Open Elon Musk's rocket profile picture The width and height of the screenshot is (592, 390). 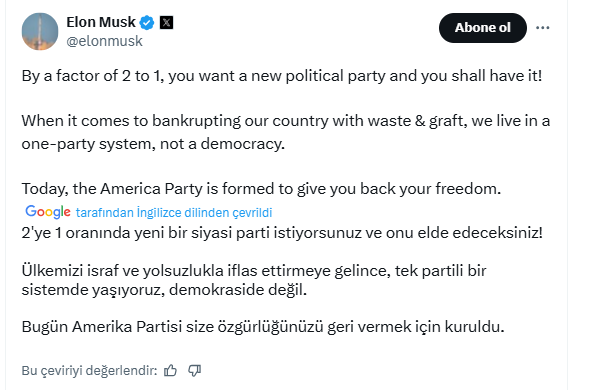[40, 31]
